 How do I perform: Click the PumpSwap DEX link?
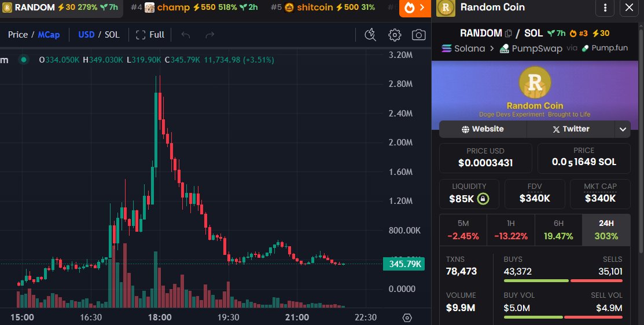pos(531,49)
